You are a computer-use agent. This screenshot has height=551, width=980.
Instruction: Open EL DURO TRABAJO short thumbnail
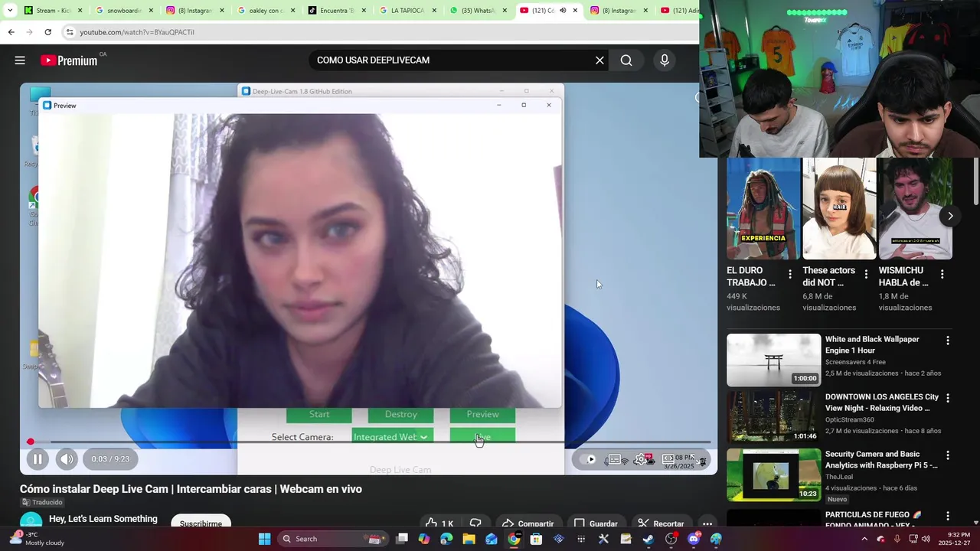pyautogui.click(x=763, y=209)
